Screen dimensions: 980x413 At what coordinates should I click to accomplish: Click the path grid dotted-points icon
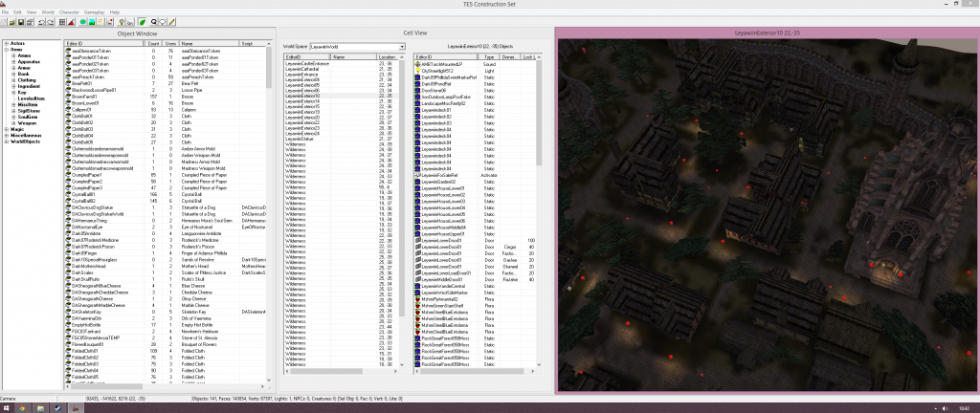coord(100,22)
